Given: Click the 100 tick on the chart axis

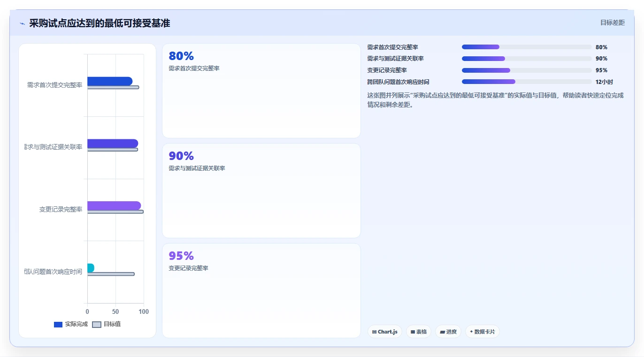Looking at the screenshot, I should coord(144,312).
